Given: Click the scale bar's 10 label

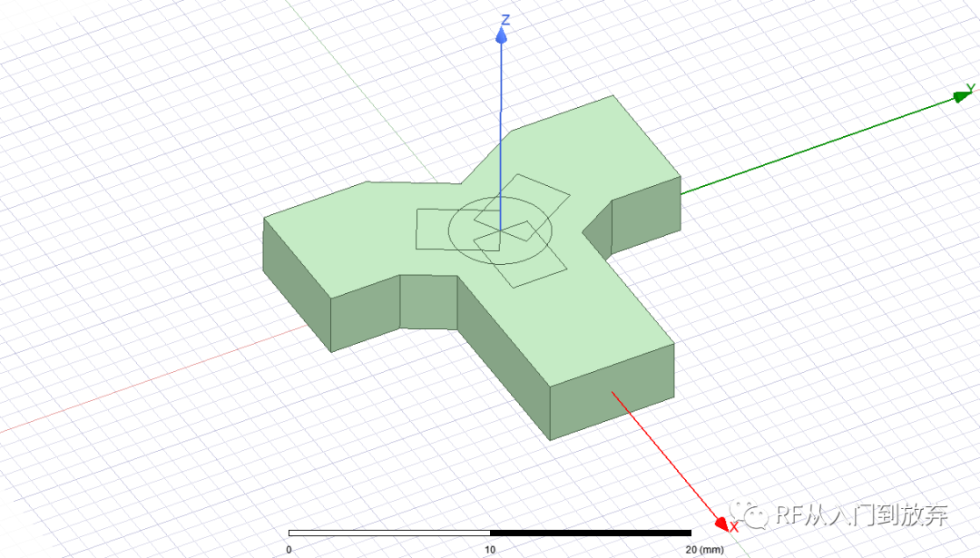Looking at the screenshot, I should coord(490,550).
